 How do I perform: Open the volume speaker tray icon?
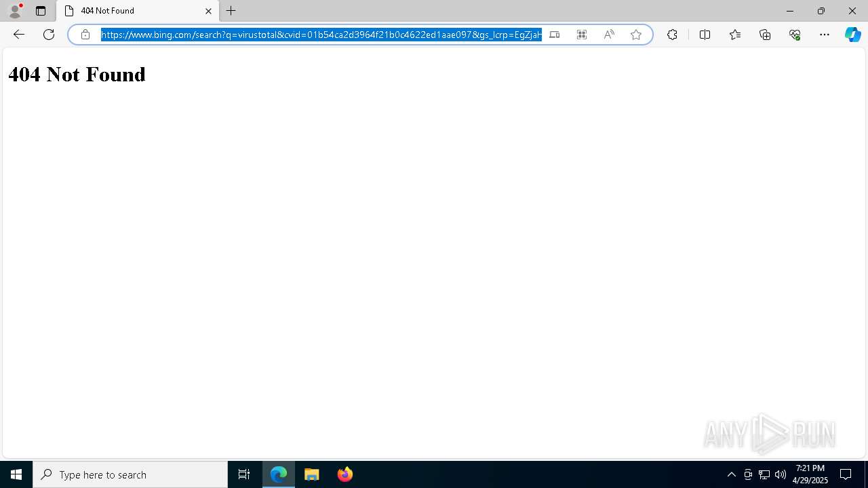(x=781, y=474)
